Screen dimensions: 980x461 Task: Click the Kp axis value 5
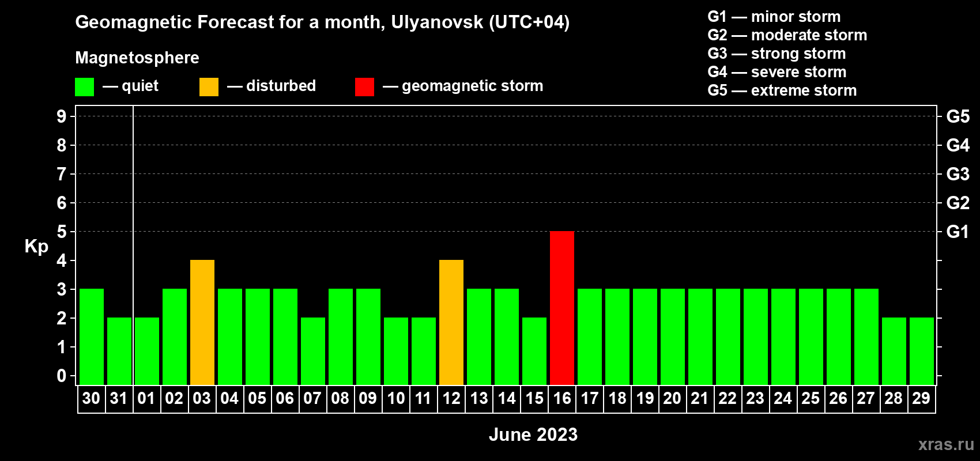click(x=62, y=232)
